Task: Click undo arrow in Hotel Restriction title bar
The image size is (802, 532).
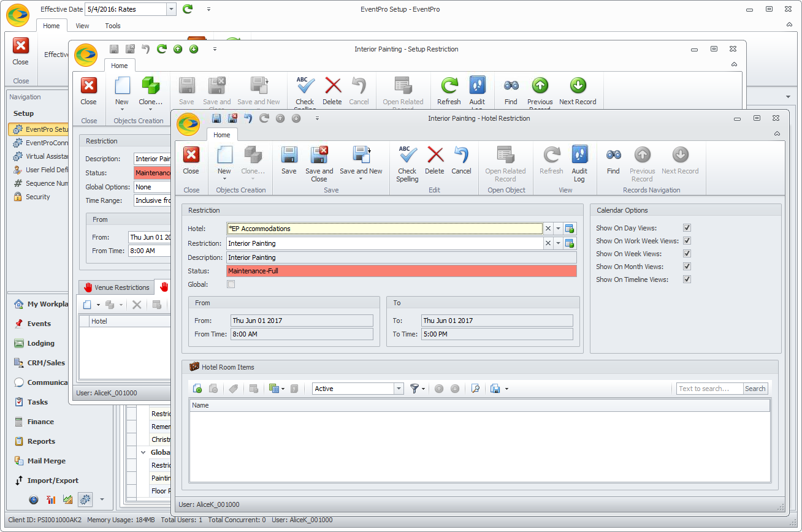Action: click(x=248, y=118)
